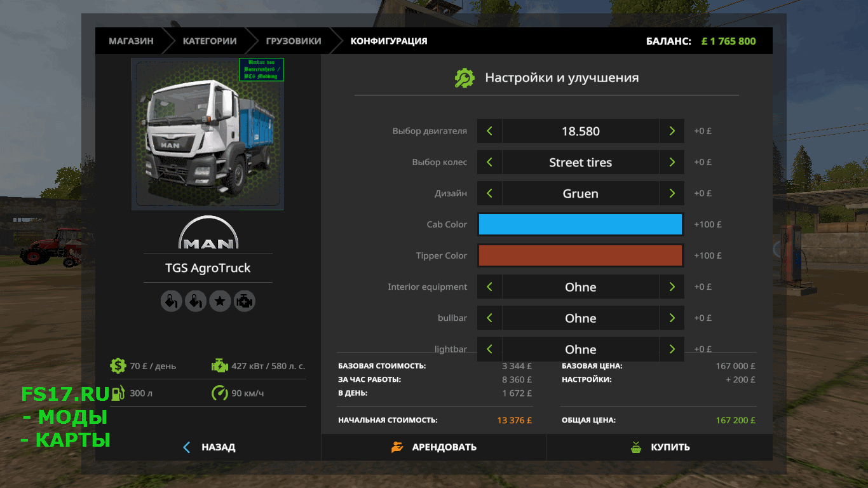Click the Настройки и улучшения heading

562,78
